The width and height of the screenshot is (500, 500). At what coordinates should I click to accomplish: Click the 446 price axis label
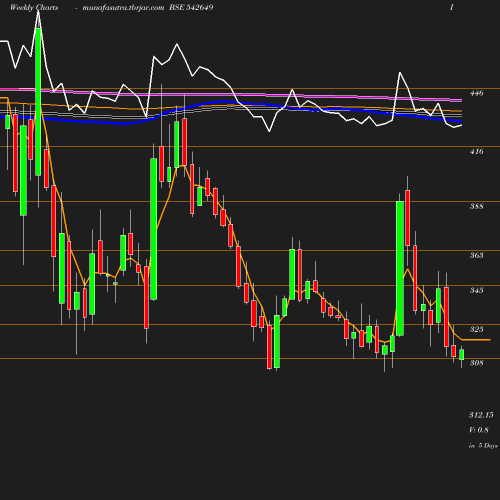pyautogui.click(x=476, y=93)
